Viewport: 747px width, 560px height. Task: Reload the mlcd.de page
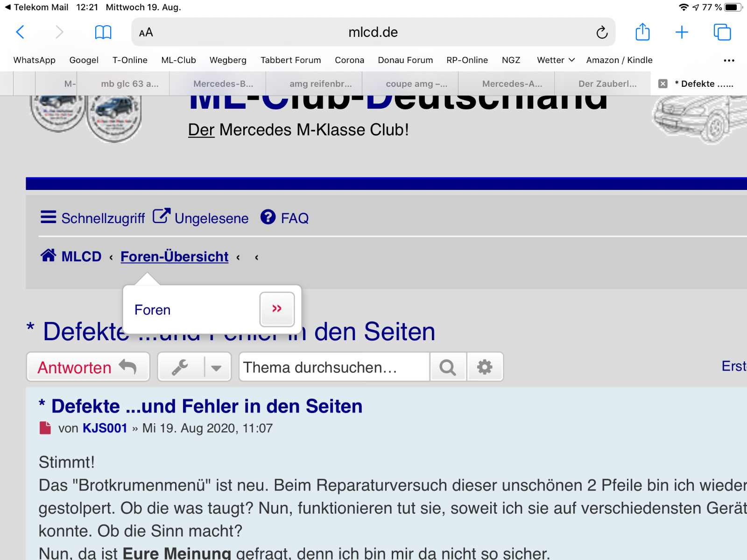pyautogui.click(x=602, y=32)
